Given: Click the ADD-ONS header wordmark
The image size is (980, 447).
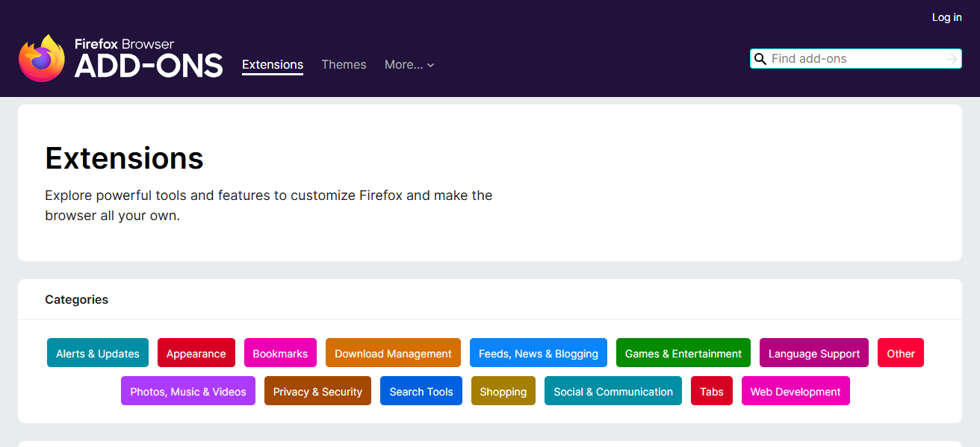Looking at the screenshot, I should 149,66.
